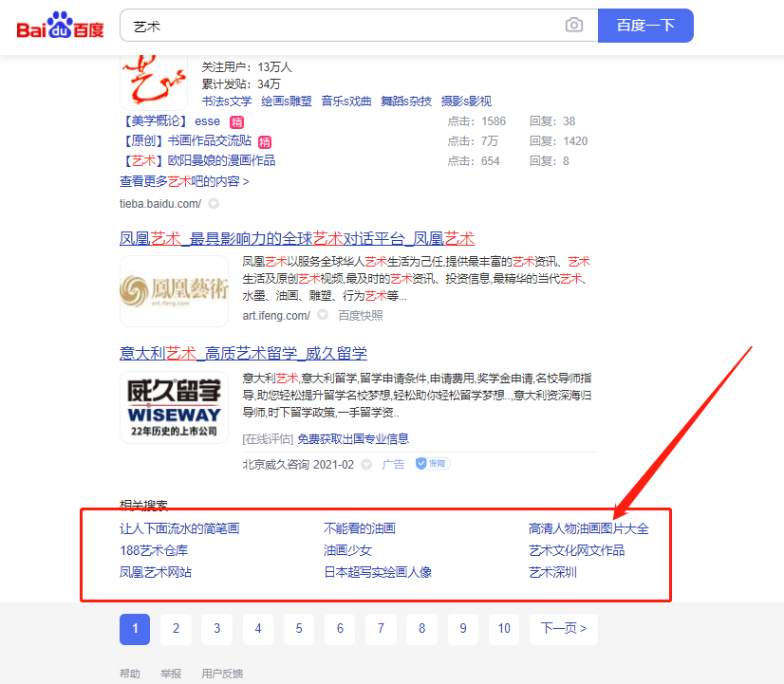Image resolution: width=784 pixels, height=684 pixels.
Task: Click the 精 badge on 书画作品交流贴 post
Action: (265, 140)
